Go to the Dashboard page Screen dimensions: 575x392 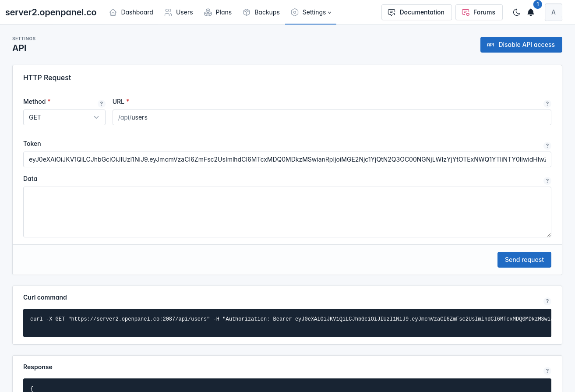(131, 12)
